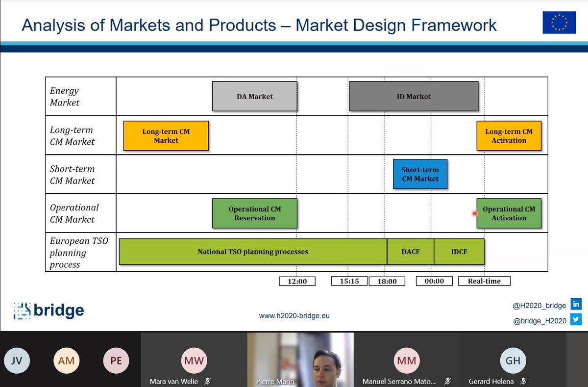
Task: Click the IDCF segment
Action: pyautogui.click(x=459, y=252)
